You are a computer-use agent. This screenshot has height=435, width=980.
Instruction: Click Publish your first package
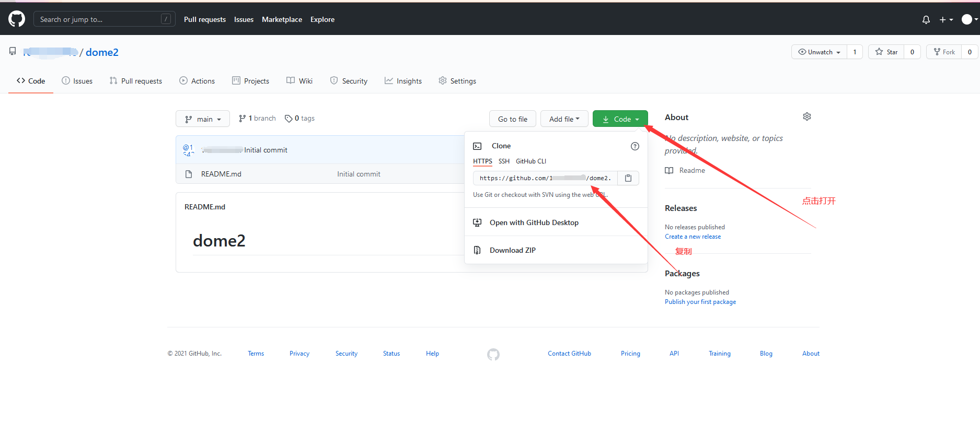(700, 302)
